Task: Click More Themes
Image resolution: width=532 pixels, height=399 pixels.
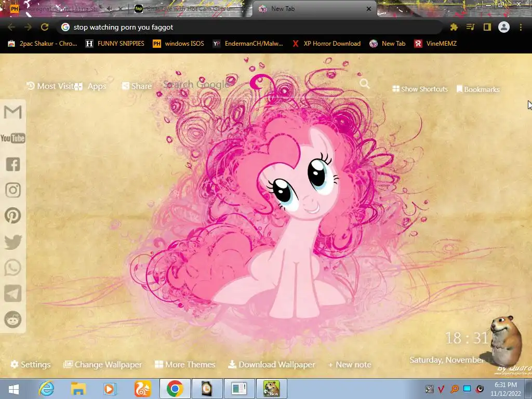Action: tap(185, 364)
